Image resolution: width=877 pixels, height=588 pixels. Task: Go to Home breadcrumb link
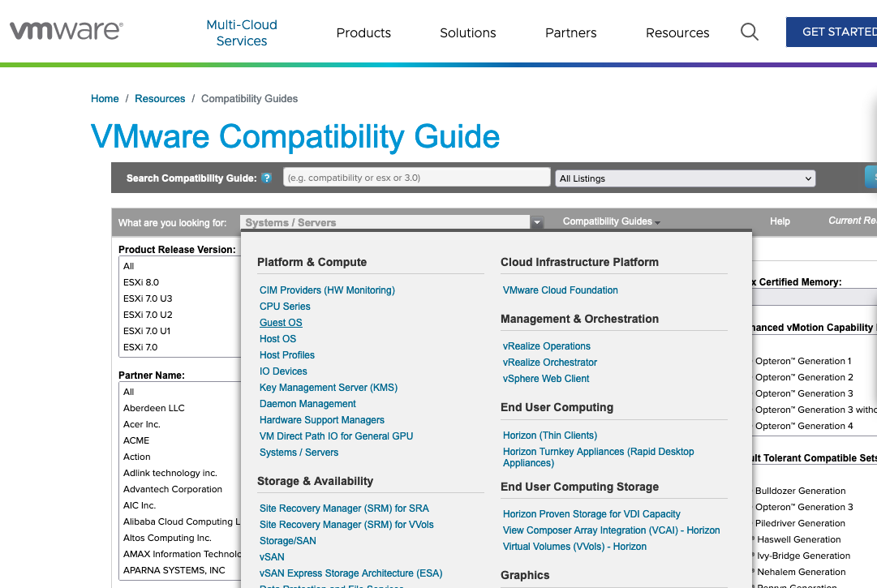click(x=105, y=98)
